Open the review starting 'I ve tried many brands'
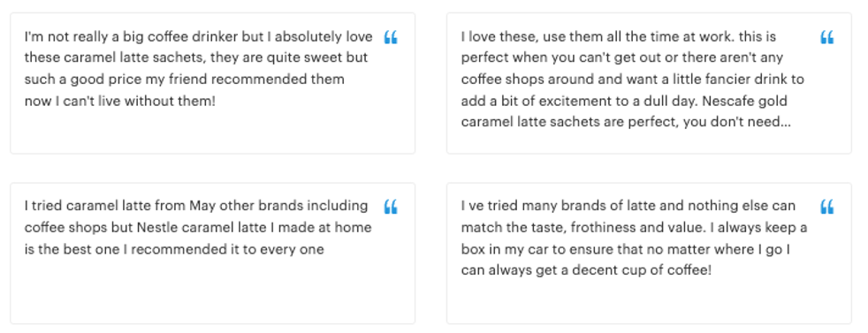 click(x=649, y=254)
